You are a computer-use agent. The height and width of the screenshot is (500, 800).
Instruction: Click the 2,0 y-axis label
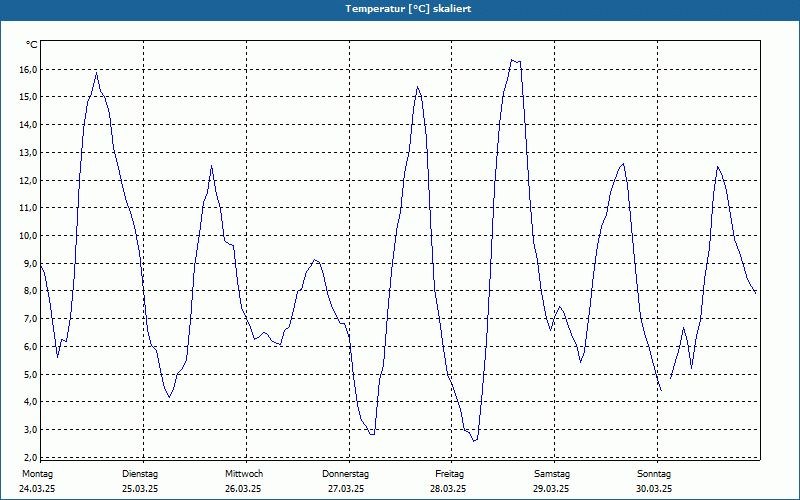(30, 457)
